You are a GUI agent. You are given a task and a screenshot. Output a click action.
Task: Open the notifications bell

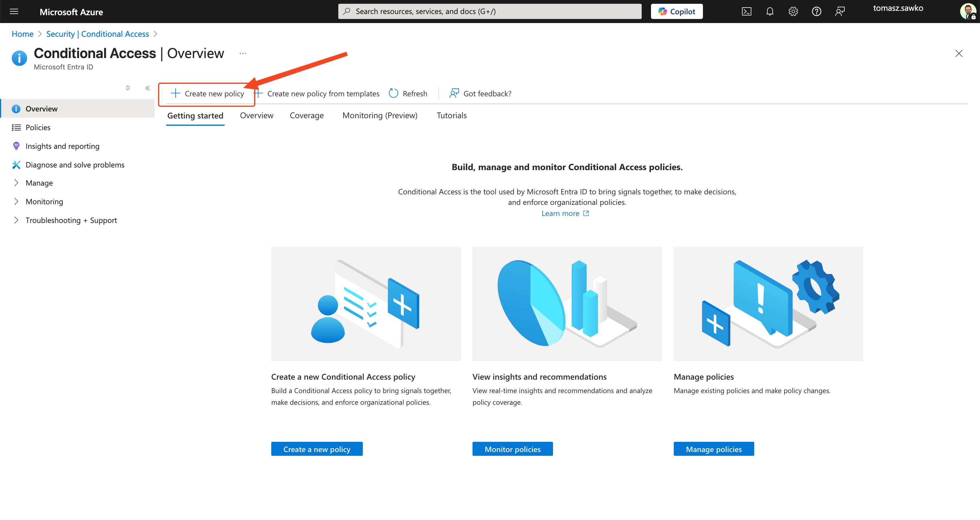pos(770,11)
